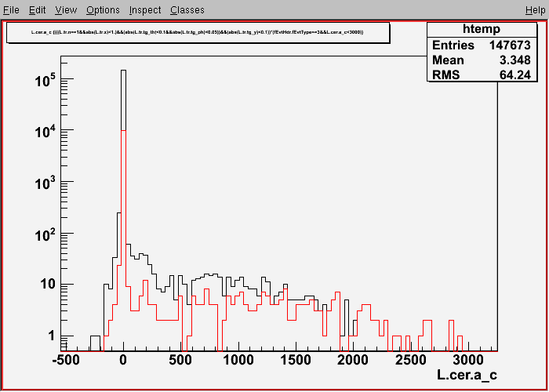Image resolution: width=549 pixels, height=392 pixels.
Task: Select the histogram title box with cut expression
Action: (x=198, y=33)
